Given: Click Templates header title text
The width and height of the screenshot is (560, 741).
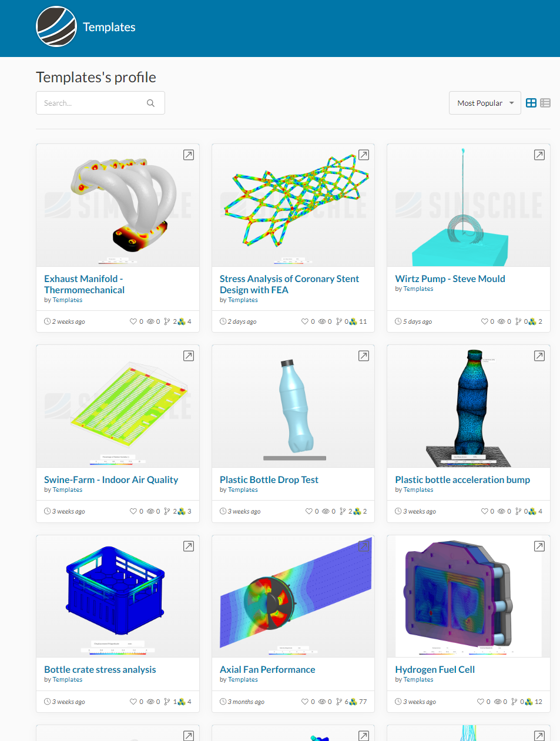Looking at the screenshot, I should 109,27.
